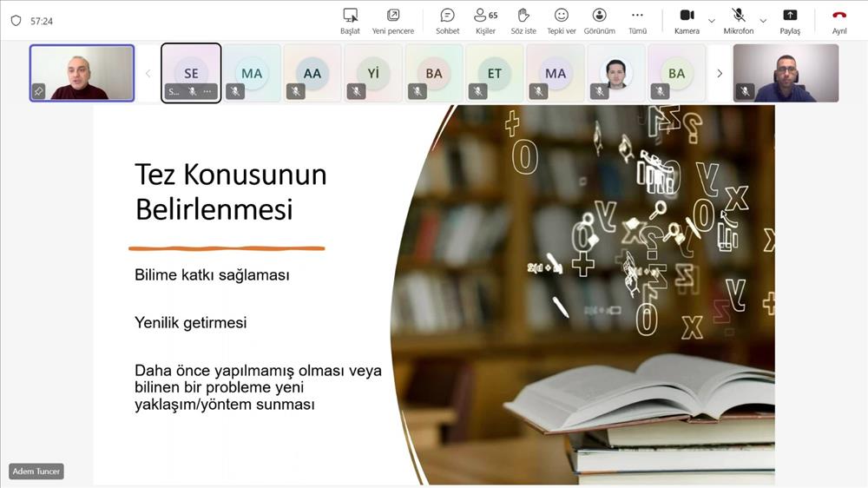
Task: Open the Sohbet chat panel
Action: coord(447,21)
